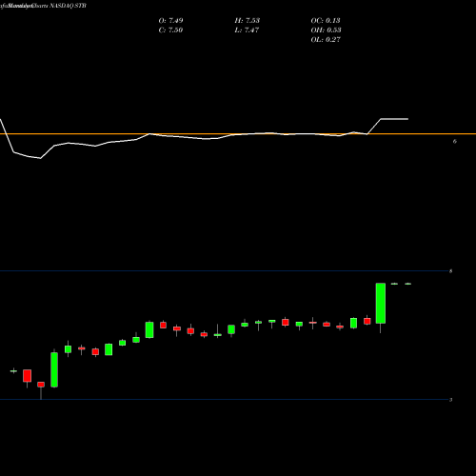Click the tallest green candle reaching near 8
This screenshot has height=476, width=476.
pos(381,304)
